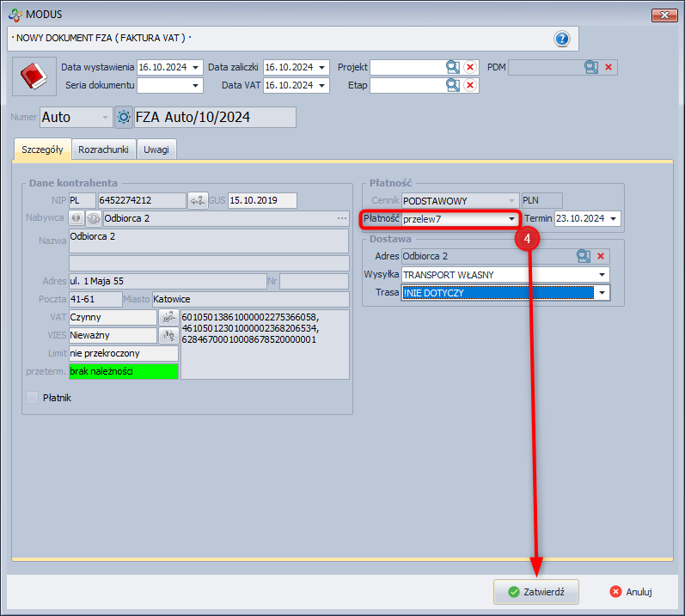This screenshot has width=685, height=616.
Task: Confirm the document with Zatwierdź
Action: [535, 592]
